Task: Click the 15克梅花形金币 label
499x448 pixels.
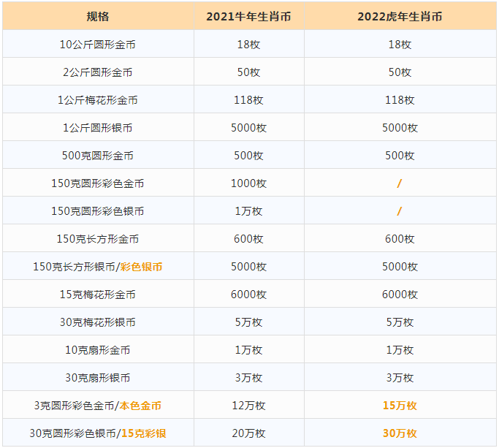Action: click(98, 295)
